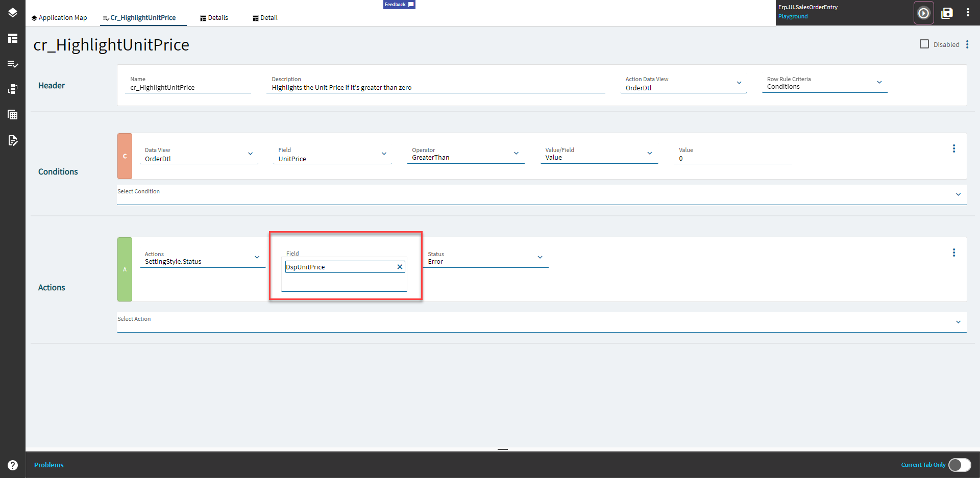Click the Problems link at bottom left
Screen dimensions: 980x478
(x=48, y=465)
